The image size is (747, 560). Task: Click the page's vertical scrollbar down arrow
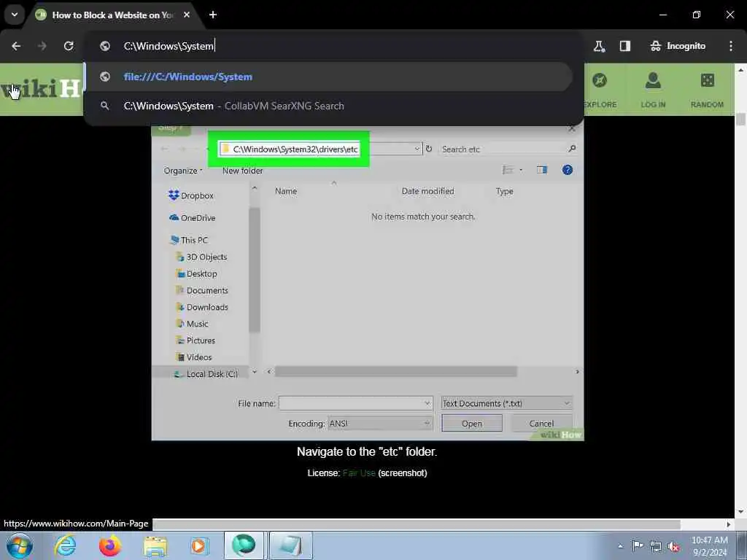[740, 512]
